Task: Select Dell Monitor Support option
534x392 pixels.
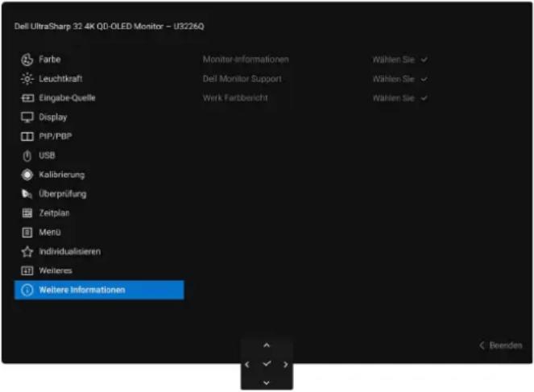Action: pyautogui.click(x=242, y=79)
